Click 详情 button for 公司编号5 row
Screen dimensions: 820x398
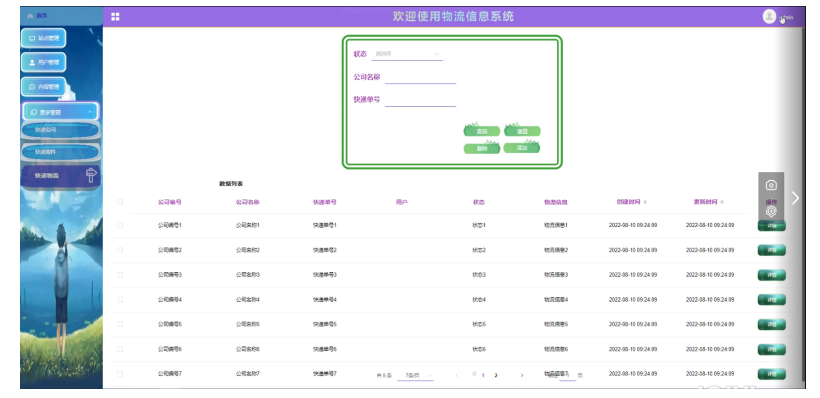pyautogui.click(x=771, y=325)
